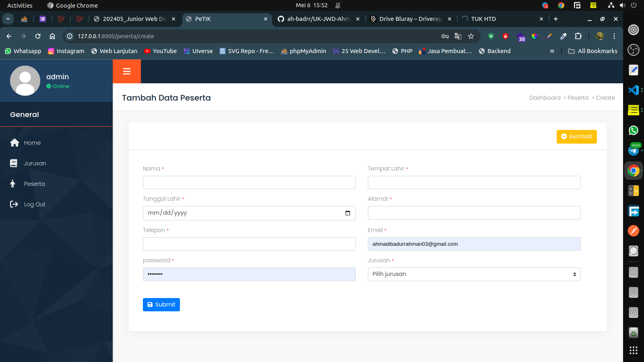The height and width of the screenshot is (362, 644).
Task: Open Home in the sidebar
Action: tap(32, 143)
